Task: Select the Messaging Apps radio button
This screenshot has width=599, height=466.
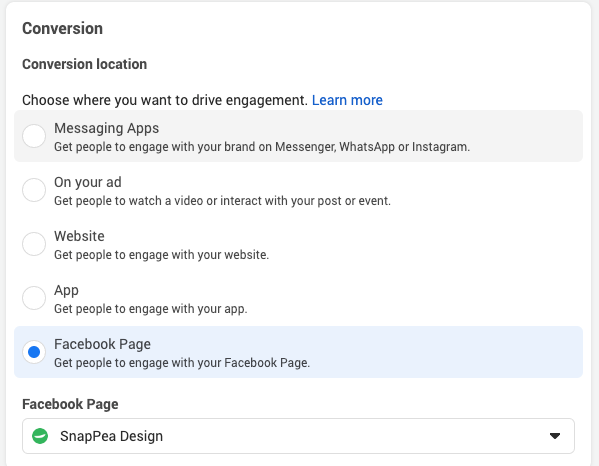Action: 34,136
